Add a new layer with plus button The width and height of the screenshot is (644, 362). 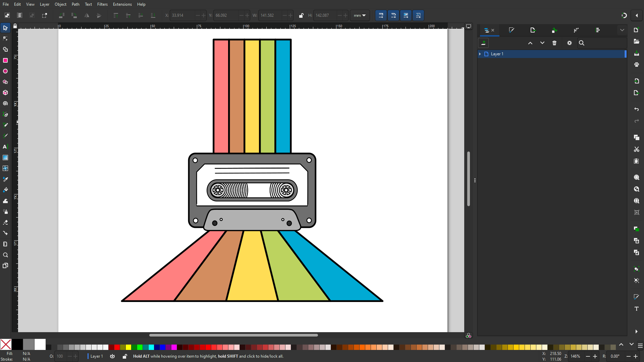[483, 43]
